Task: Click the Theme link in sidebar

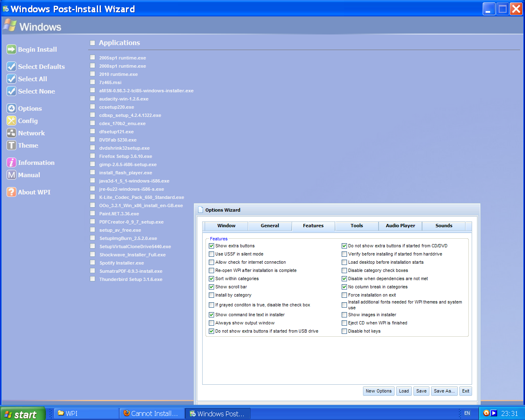Action: (28, 145)
